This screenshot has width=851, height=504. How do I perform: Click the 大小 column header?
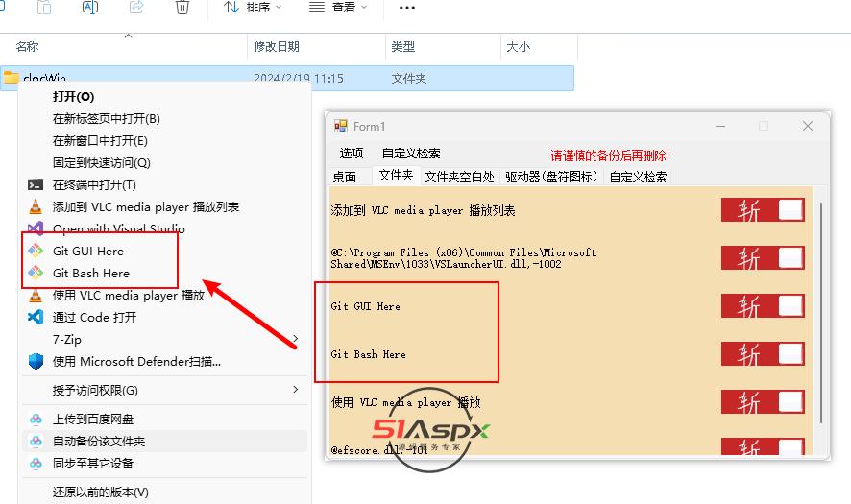[518, 47]
